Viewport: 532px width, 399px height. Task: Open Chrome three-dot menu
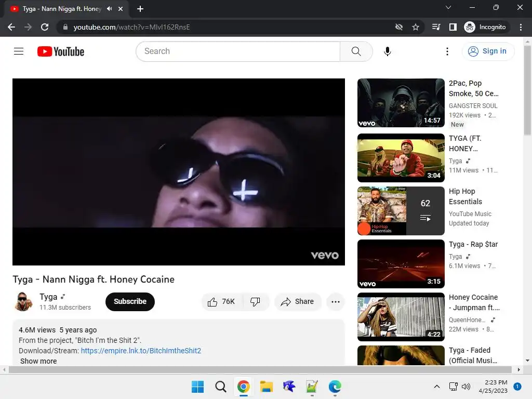pyautogui.click(x=521, y=27)
